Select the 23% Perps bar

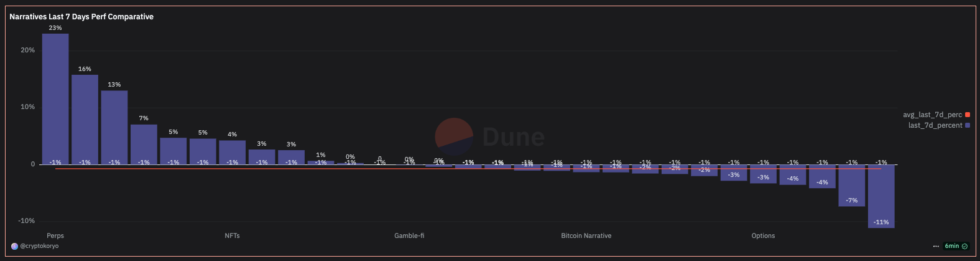pos(55,98)
